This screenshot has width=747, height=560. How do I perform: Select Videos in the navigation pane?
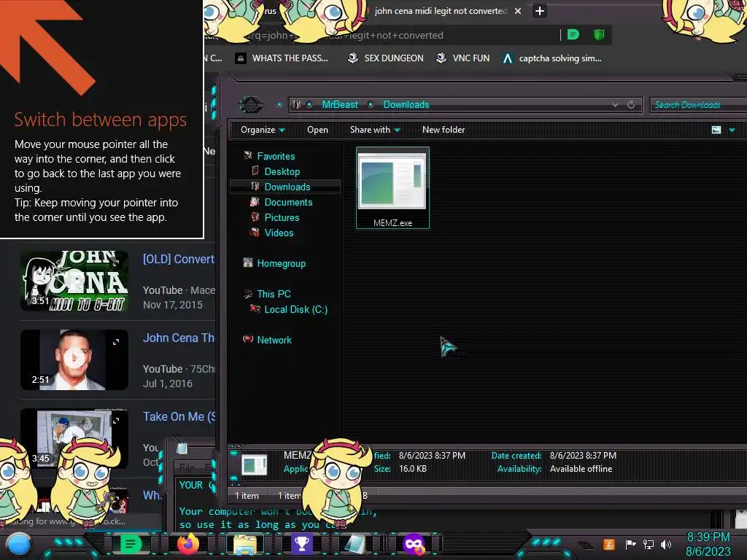tap(279, 233)
